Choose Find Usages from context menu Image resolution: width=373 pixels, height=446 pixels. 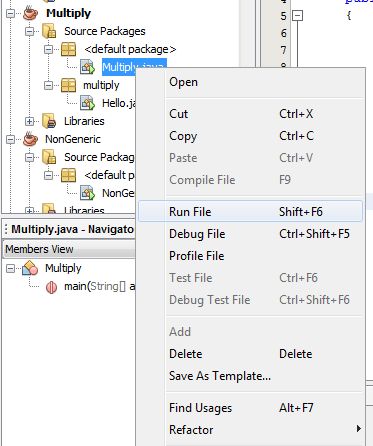pos(250,408)
